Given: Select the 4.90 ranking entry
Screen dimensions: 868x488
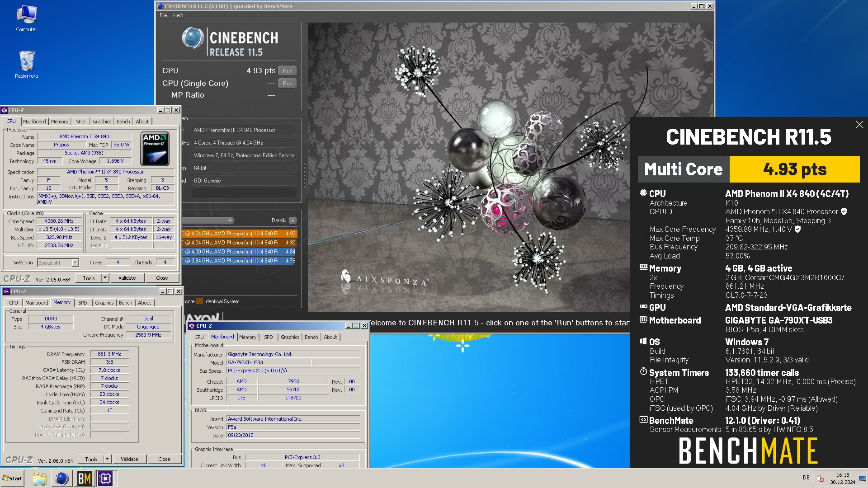Looking at the screenshot, I should (x=240, y=243).
